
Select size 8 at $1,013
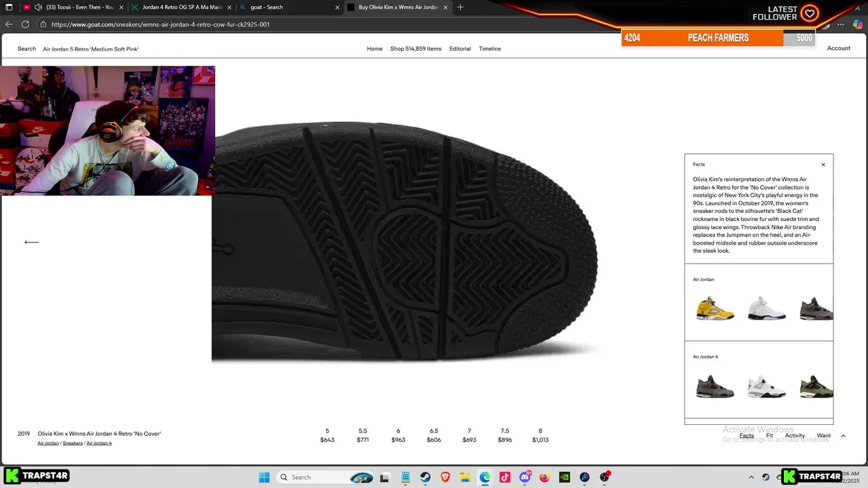[540, 435]
